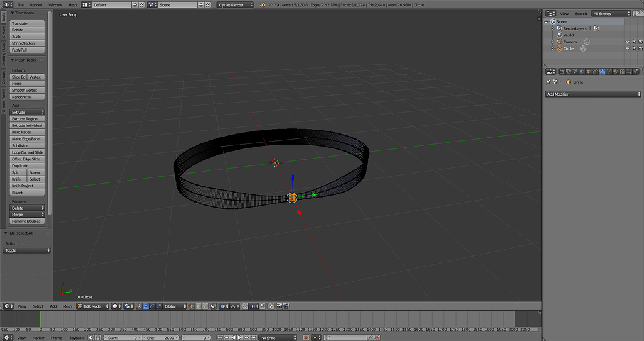Click the OpenGL render image icon
The image size is (644, 341).
(x=279, y=306)
